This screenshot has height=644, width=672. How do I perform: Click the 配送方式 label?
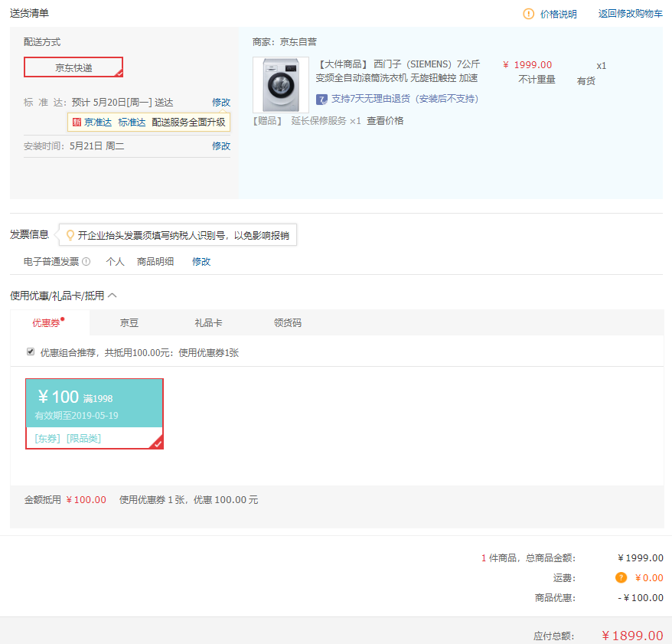click(42, 42)
